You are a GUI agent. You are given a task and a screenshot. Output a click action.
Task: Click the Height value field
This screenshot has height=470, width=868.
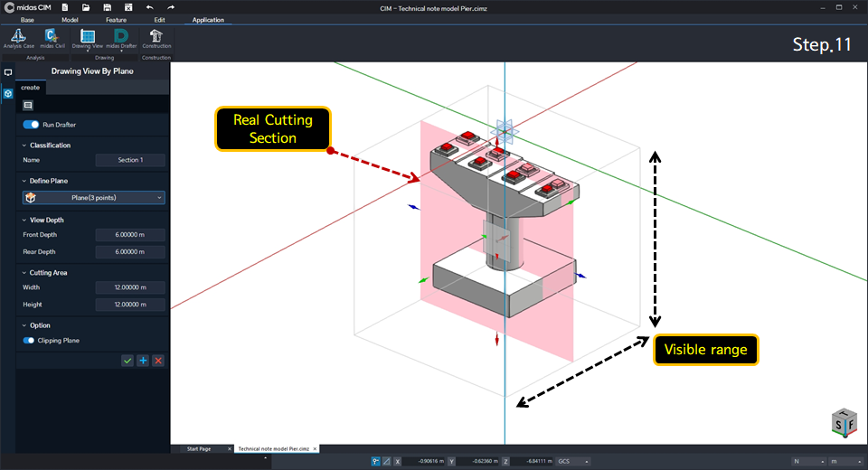coord(130,305)
